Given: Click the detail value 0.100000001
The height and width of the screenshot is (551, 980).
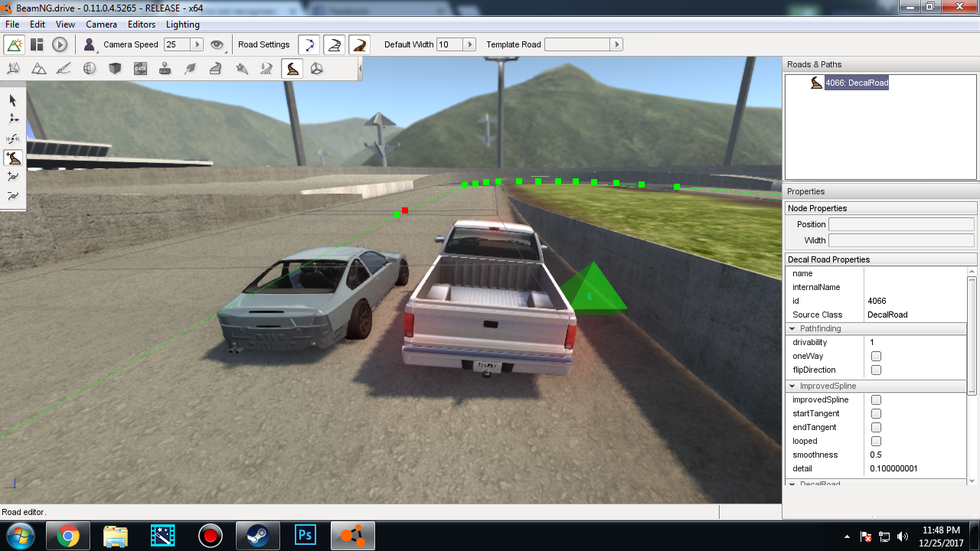Looking at the screenshot, I should pyautogui.click(x=893, y=468).
